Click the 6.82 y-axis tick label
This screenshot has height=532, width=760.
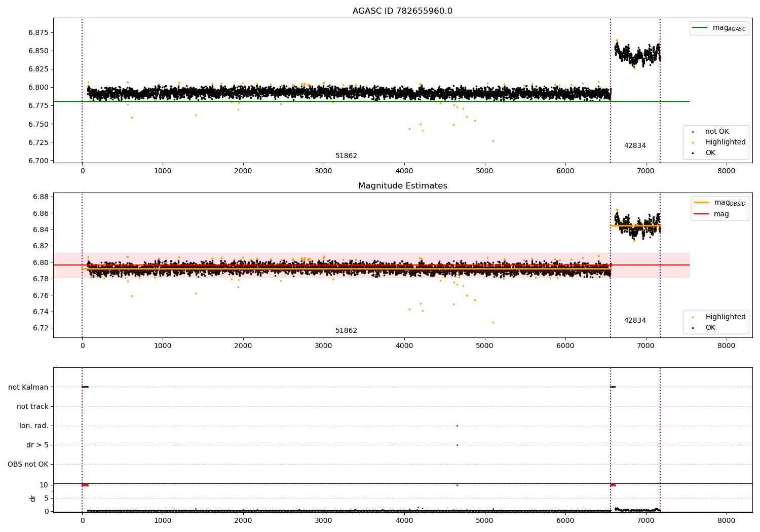tap(41, 246)
